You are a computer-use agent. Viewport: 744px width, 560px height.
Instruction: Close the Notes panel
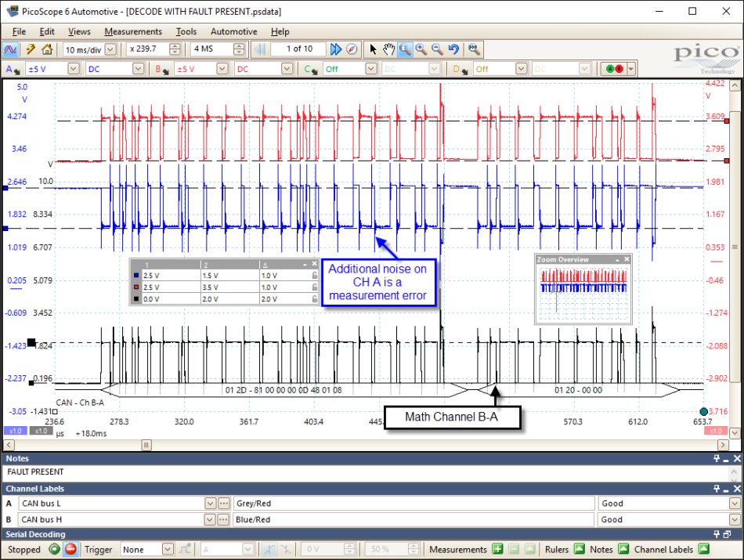tap(737, 458)
